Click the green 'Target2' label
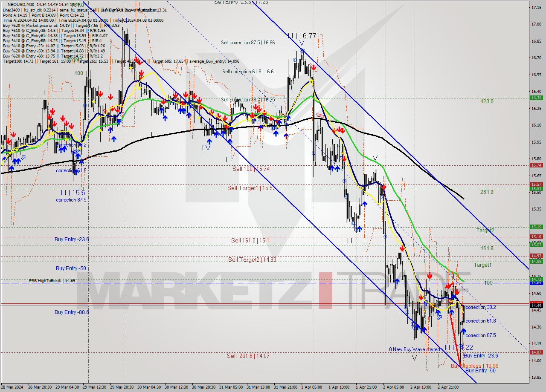Viewport: 546px width, 392px height. click(485, 231)
